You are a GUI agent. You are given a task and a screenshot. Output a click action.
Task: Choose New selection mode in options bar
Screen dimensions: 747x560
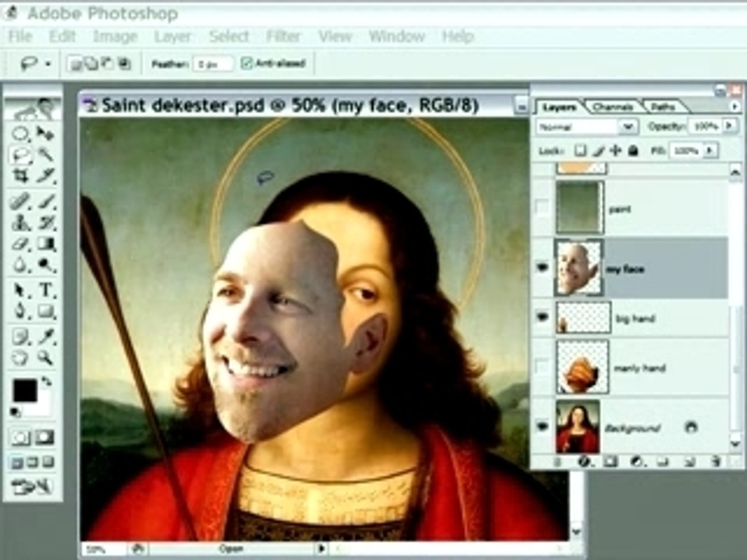(x=76, y=64)
